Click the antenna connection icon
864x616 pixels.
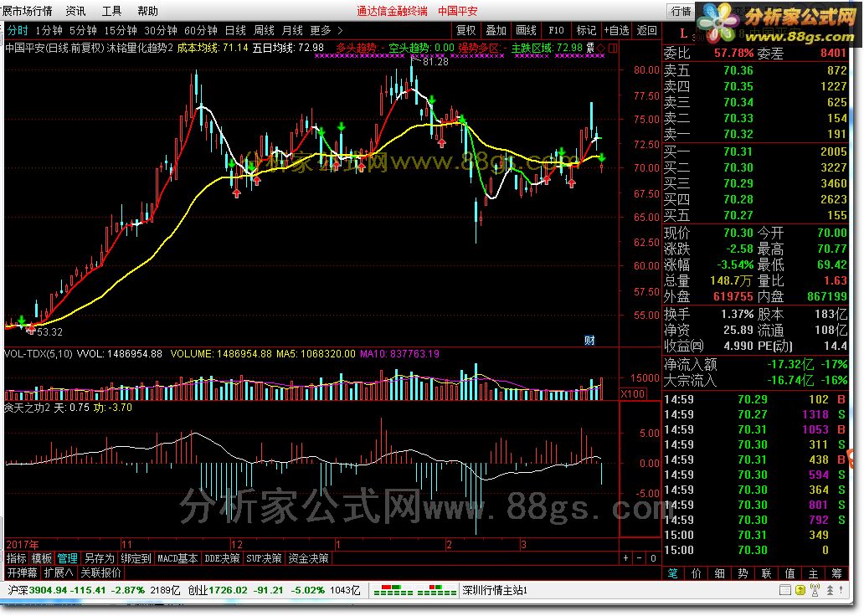click(815, 590)
